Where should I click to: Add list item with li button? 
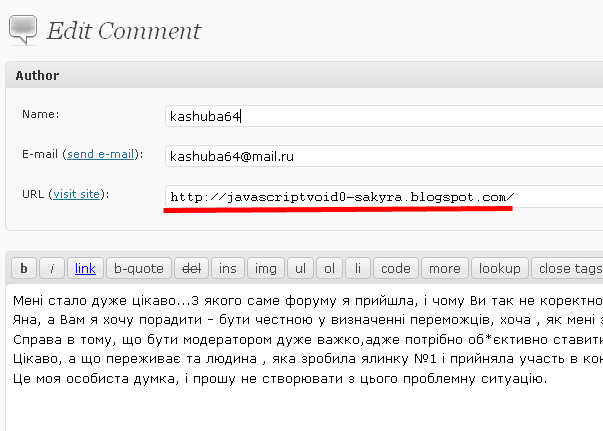[357, 268]
